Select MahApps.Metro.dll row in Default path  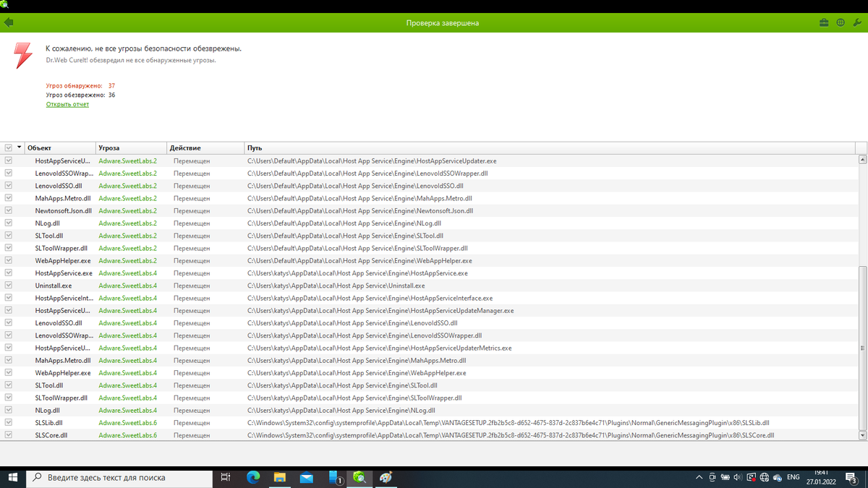[x=430, y=198]
